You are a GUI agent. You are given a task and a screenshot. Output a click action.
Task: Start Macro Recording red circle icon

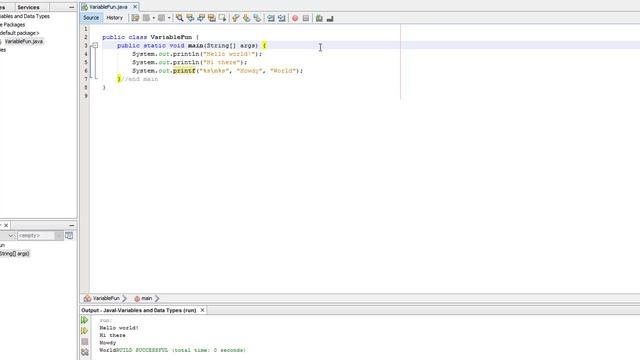295,18
